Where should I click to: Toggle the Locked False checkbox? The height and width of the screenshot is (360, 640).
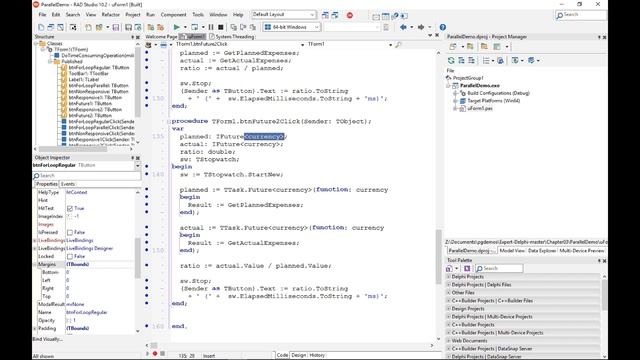tap(70, 256)
